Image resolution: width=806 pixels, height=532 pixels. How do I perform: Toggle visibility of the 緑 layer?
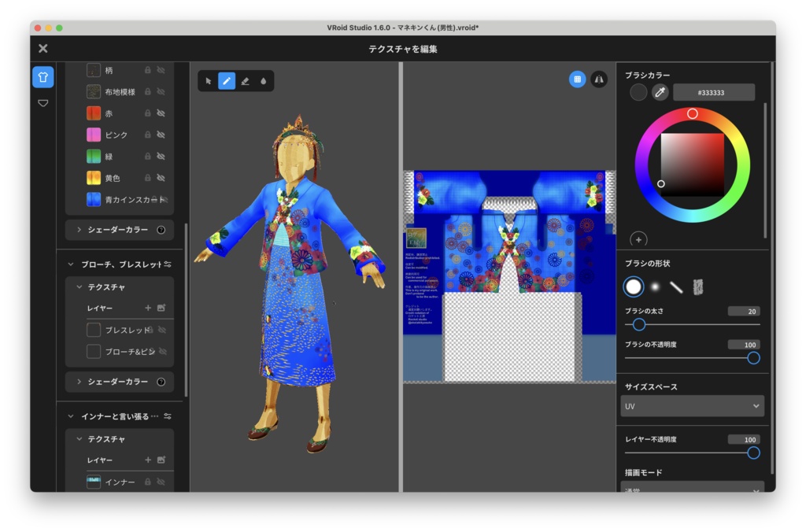[161, 157]
